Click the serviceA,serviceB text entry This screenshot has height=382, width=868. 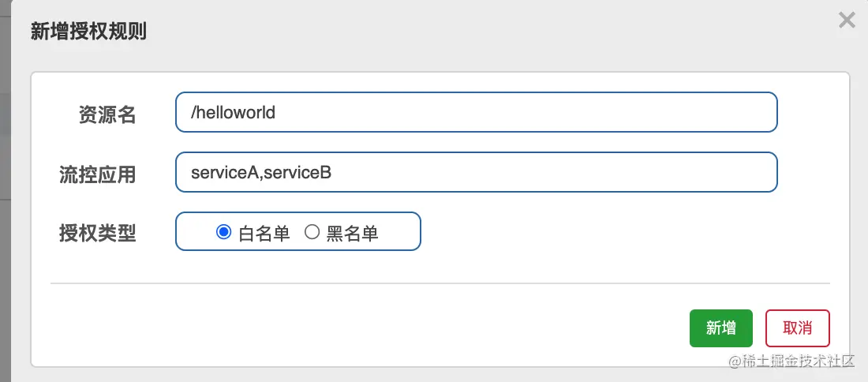pos(260,172)
